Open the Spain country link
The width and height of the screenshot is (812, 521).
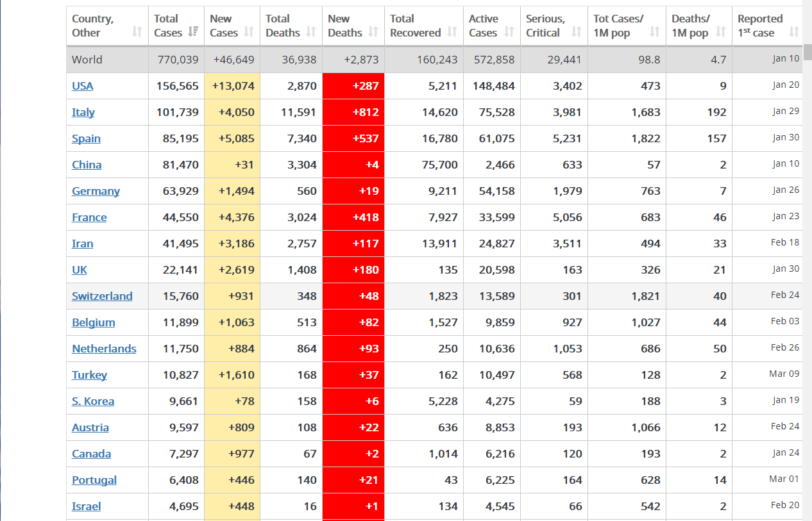[x=86, y=138]
